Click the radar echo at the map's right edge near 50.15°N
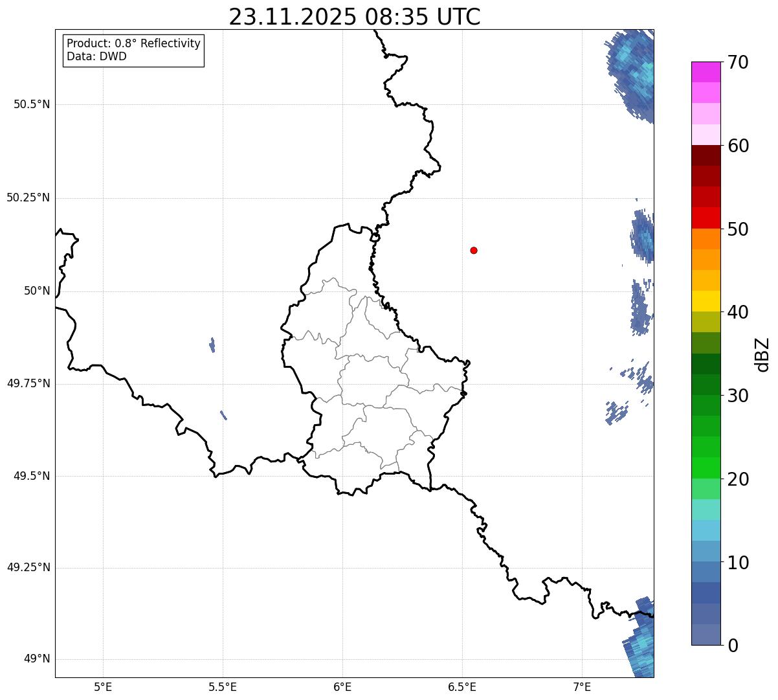 click(643, 236)
